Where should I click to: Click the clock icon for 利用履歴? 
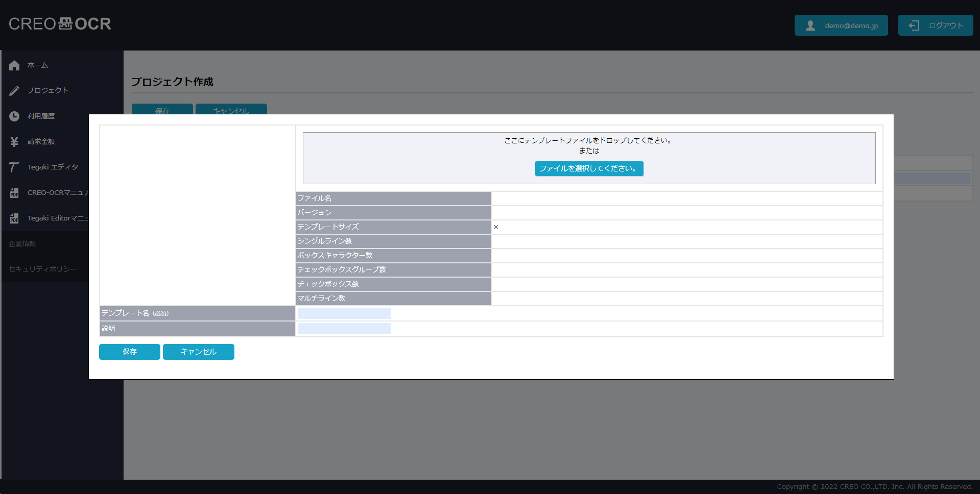click(x=14, y=116)
